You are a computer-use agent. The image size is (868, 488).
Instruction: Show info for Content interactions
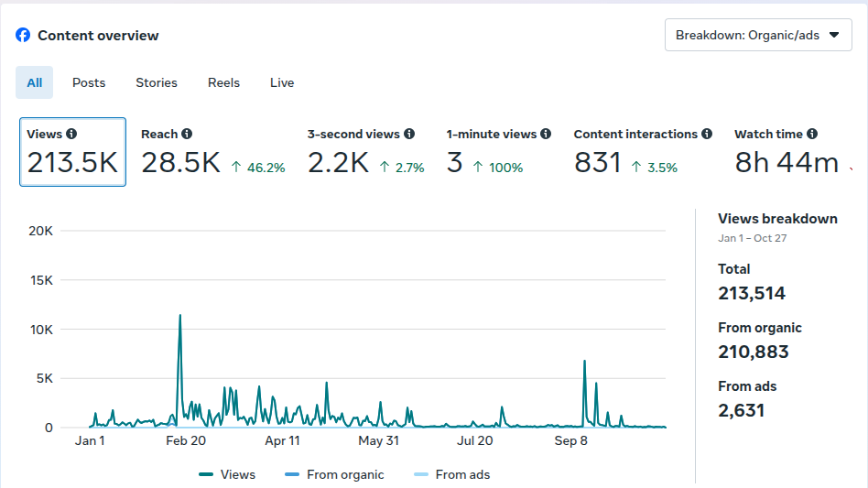pos(707,134)
